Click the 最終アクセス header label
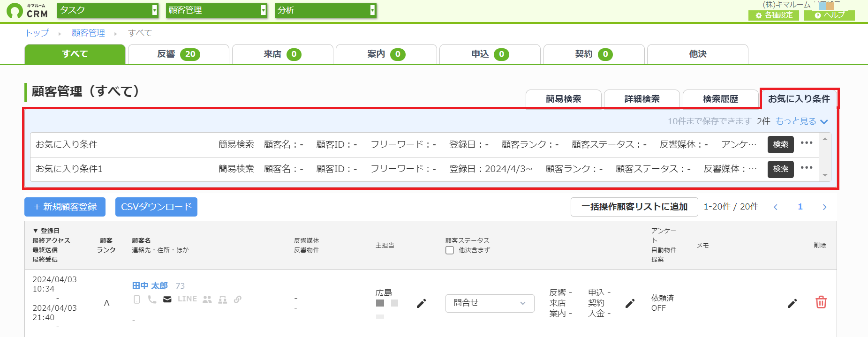868x337 pixels. pyautogui.click(x=51, y=240)
